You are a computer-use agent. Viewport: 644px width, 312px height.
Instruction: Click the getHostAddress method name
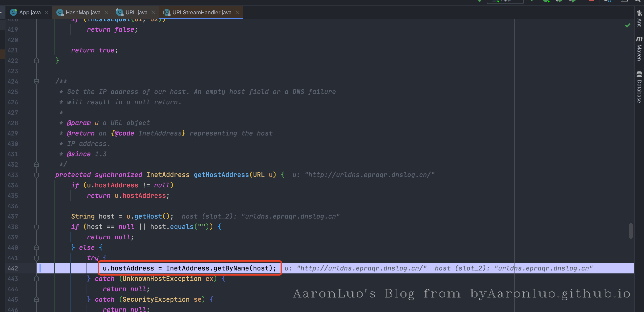click(221, 175)
